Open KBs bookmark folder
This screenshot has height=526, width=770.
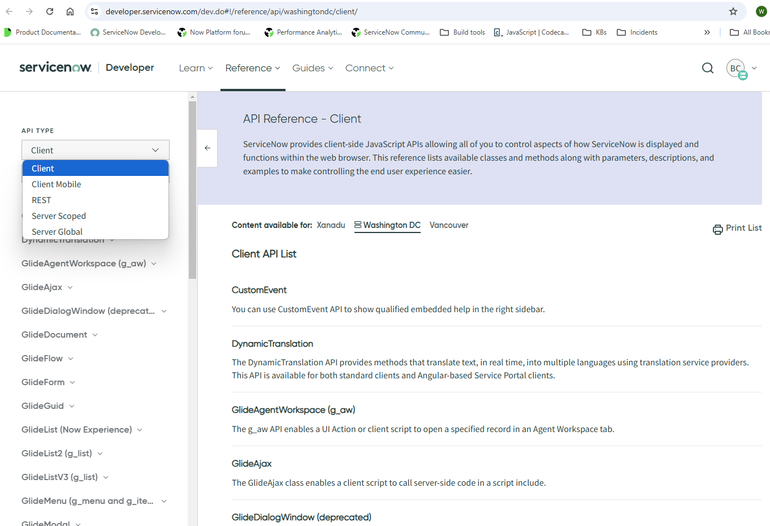tap(594, 32)
